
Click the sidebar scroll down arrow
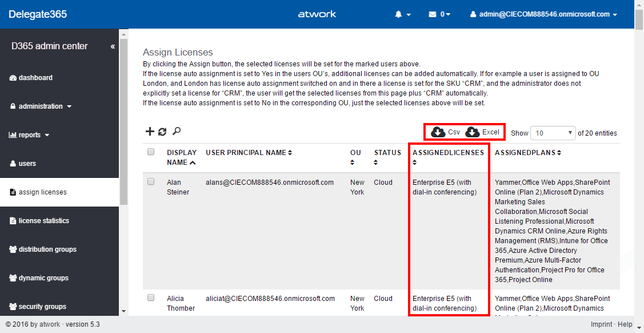tap(123, 312)
